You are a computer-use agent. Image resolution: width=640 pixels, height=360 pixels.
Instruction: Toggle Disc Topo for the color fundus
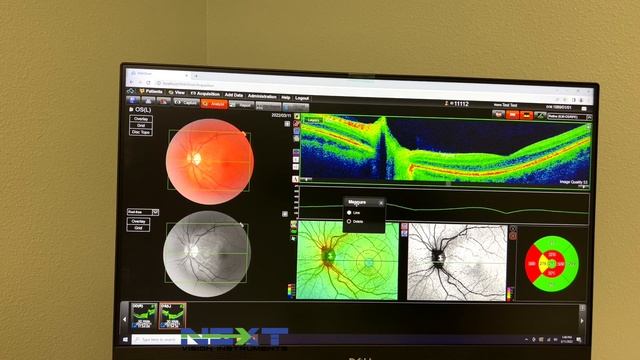point(141,132)
